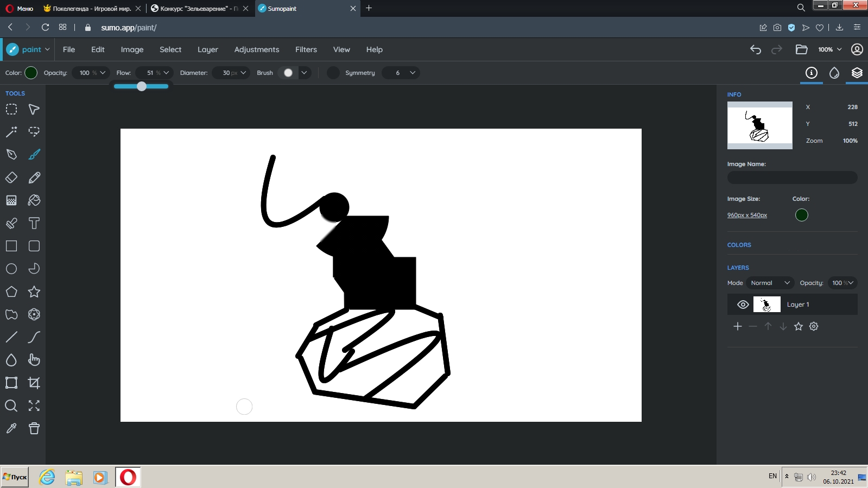Toggle the Symmetry option

click(x=333, y=73)
